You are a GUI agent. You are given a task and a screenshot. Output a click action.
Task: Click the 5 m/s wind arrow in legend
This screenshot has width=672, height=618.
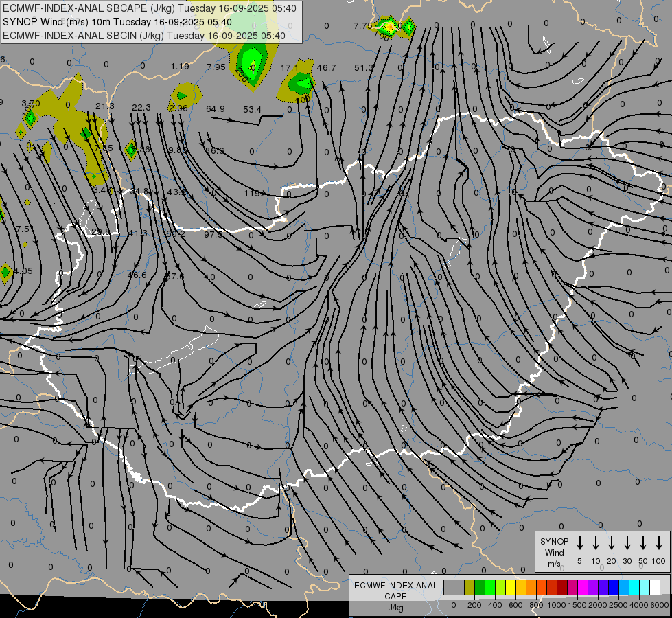(580, 543)
